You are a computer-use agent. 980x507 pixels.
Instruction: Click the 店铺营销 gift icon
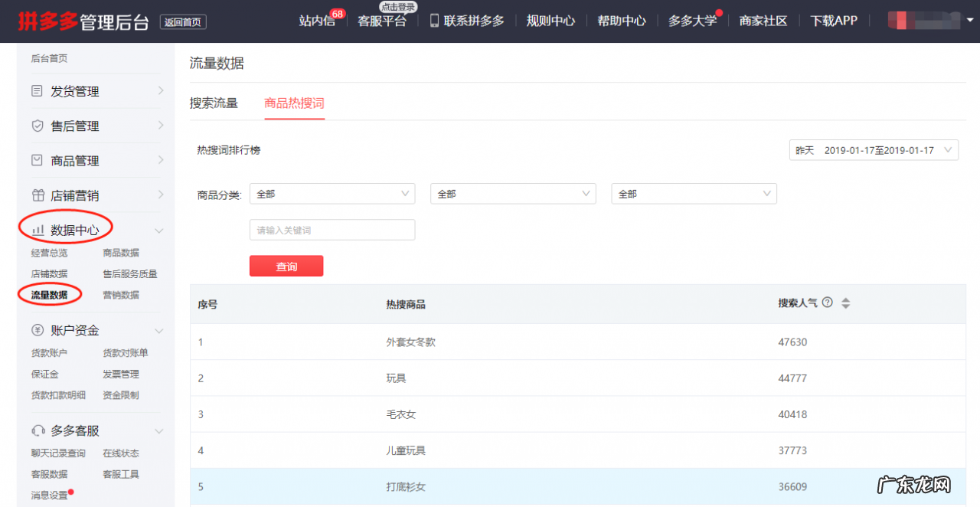[x=37, y=195]
